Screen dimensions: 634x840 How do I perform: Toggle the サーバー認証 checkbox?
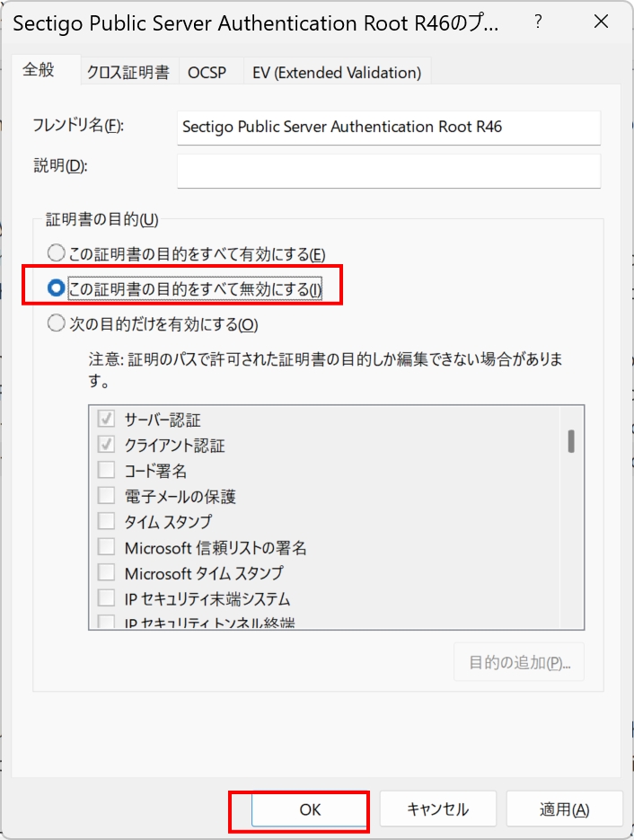click(x=106, y=419)
